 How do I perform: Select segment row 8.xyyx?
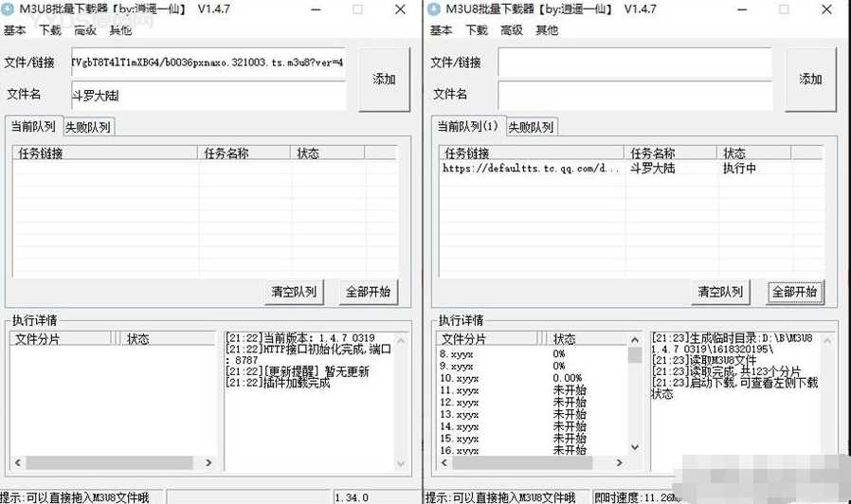click(x=533, y=353)
